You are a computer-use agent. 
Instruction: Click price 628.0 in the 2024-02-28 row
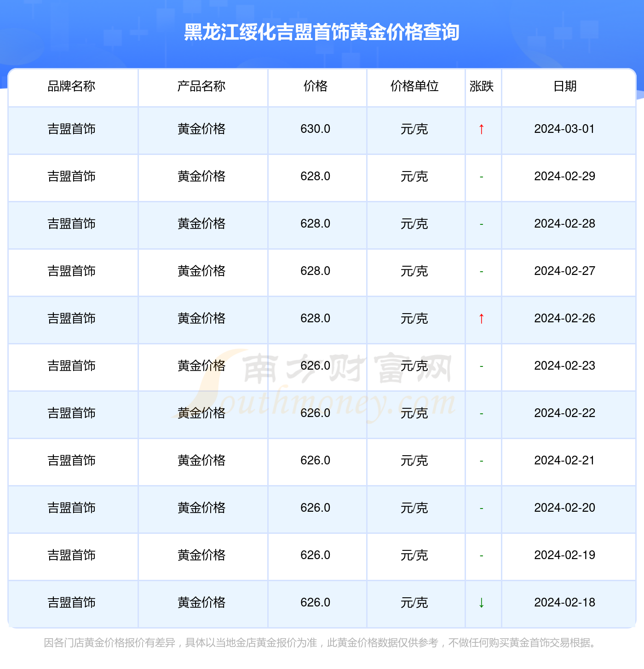316,224
